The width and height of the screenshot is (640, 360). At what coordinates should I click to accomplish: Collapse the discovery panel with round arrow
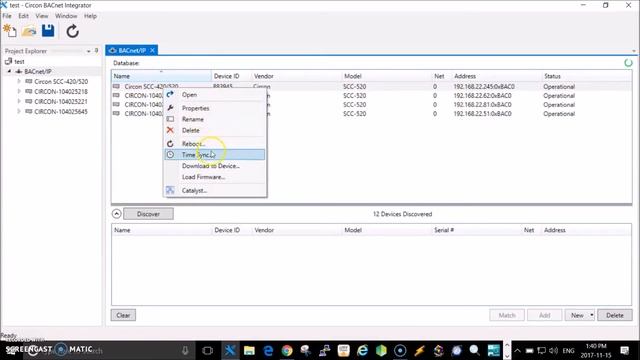(x=116, y=214)
